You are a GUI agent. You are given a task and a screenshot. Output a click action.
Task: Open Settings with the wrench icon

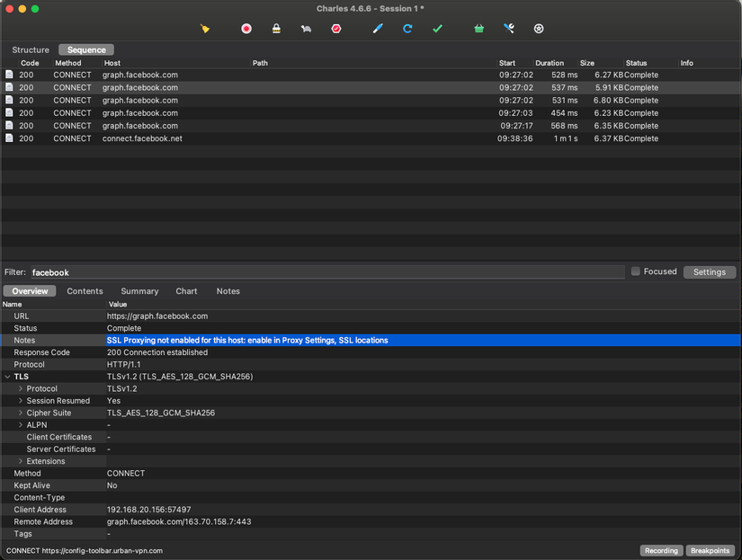[508, 28]
